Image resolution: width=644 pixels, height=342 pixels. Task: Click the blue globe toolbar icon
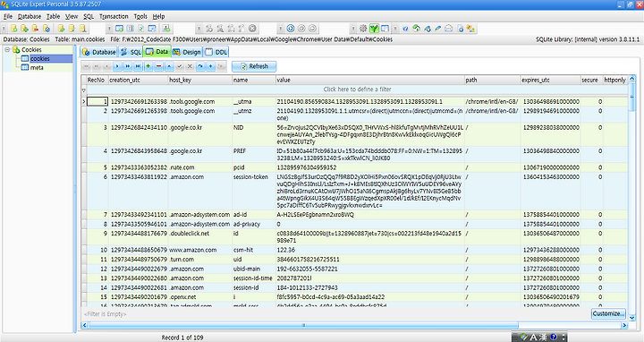click(428, 29)
